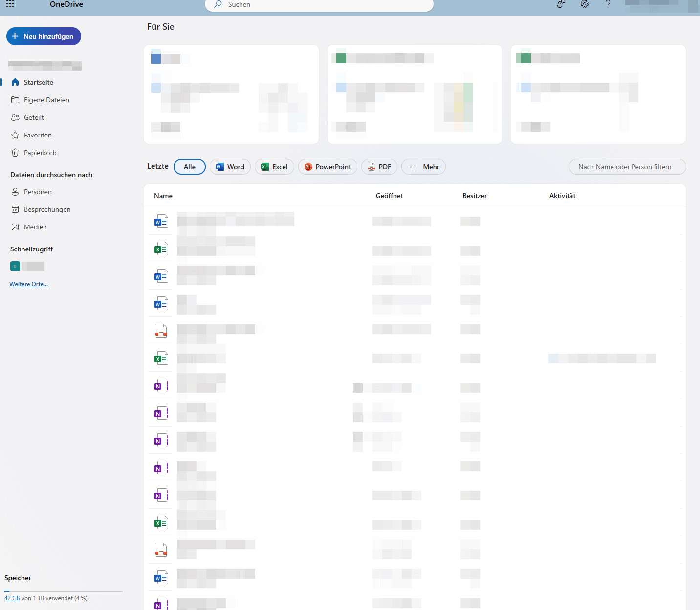Click the help question mark icon

point(608,4)
